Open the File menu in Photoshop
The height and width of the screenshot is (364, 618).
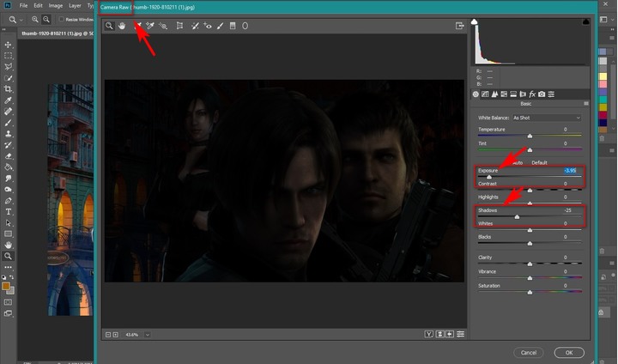24,6
